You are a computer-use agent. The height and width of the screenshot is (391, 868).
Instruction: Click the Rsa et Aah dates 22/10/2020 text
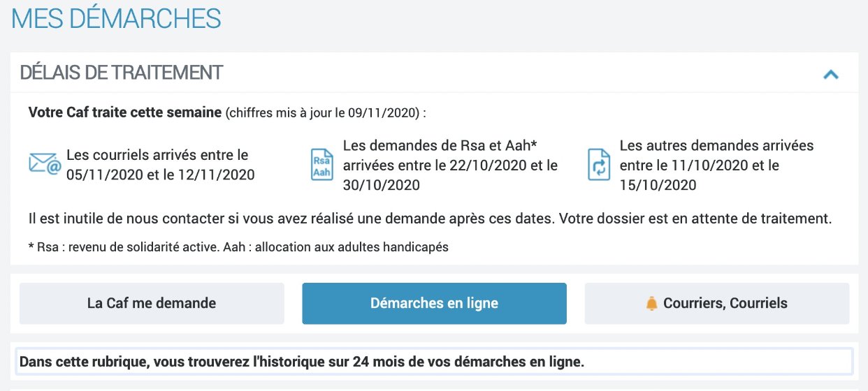[x=450, y=165]
